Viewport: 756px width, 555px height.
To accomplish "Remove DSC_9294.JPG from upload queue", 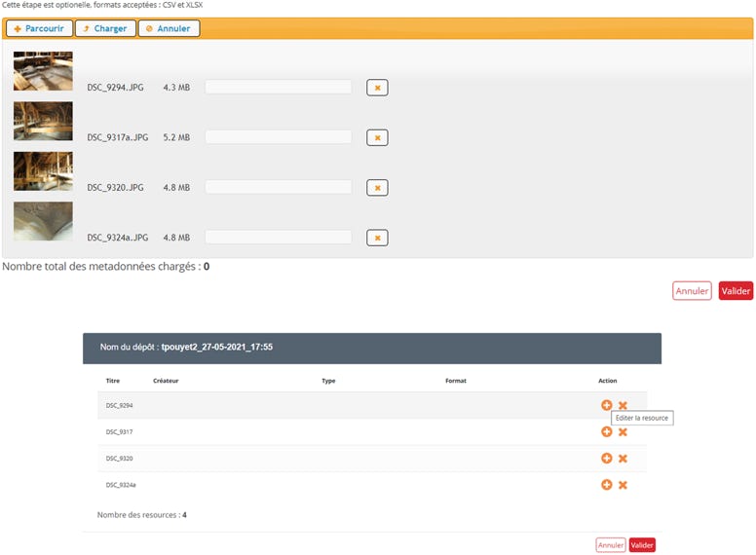I will (377, 88).
